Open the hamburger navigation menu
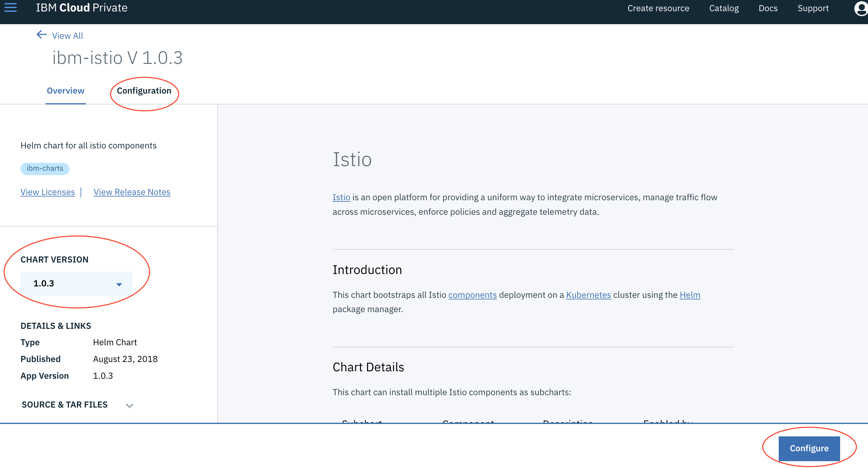Viewport: 868px width, 468px height. 11,8
